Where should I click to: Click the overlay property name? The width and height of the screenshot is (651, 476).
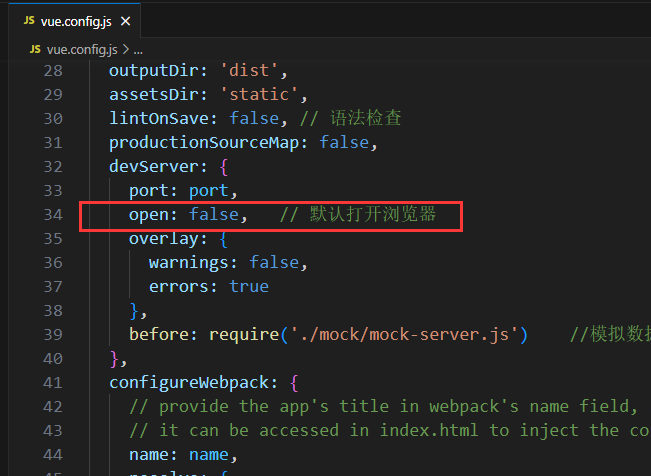coord(164,239)
